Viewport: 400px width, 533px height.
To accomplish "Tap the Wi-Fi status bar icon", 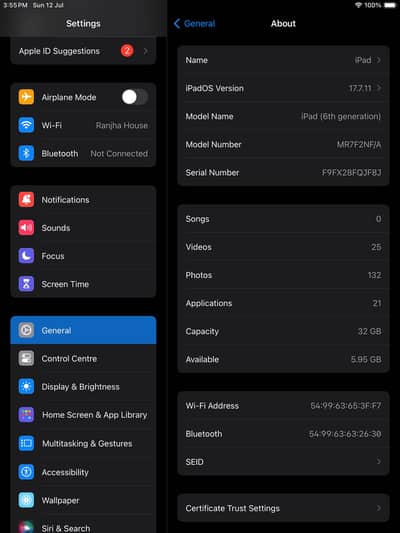I will tap(358, 5).
